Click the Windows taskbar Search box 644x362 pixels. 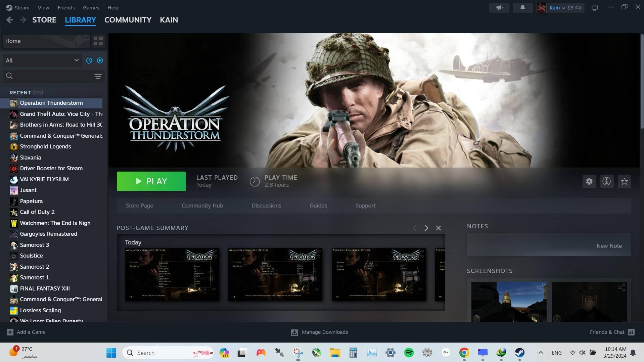pos(168,353)
